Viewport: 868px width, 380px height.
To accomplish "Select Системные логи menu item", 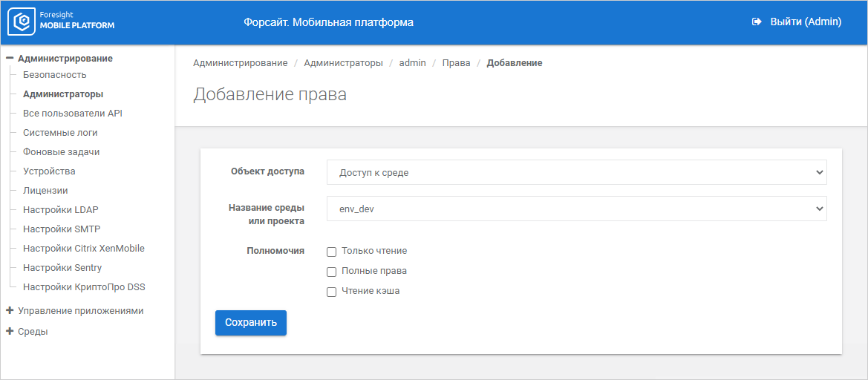I will click(x=60, y=133).
